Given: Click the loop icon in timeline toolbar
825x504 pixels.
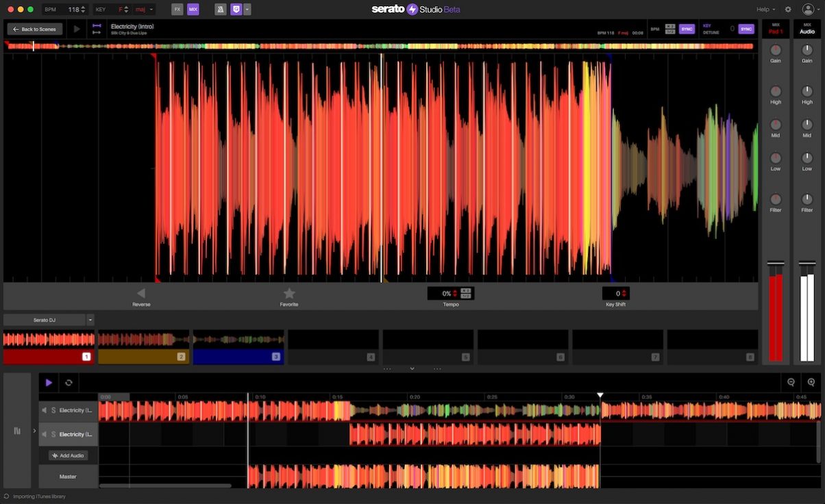Looking at the screenshot, I should 69,383.
